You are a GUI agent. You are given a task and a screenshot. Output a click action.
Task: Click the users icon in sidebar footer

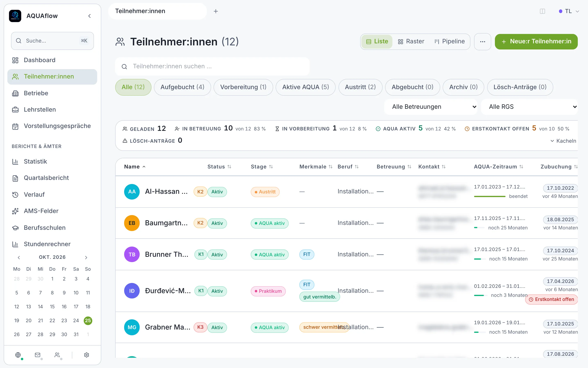[x=57, y=355]
